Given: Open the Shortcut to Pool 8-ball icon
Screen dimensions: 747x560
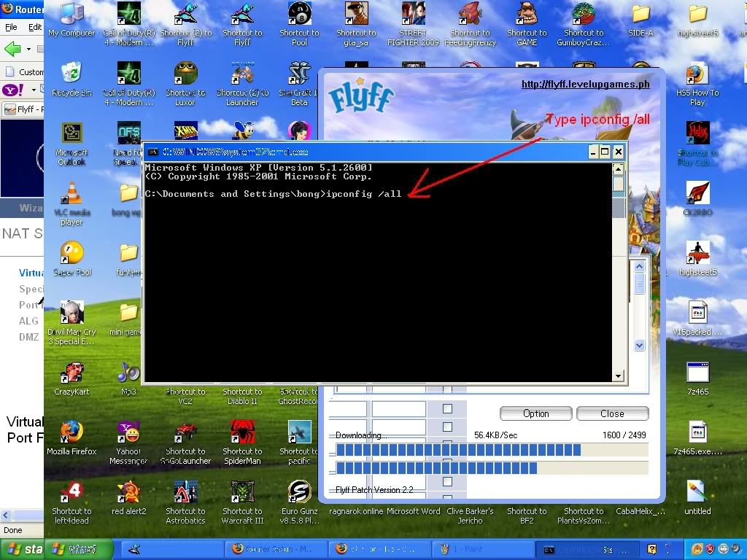Looking at the screenshot, I should pyautogui.click(x=299, y=15).
